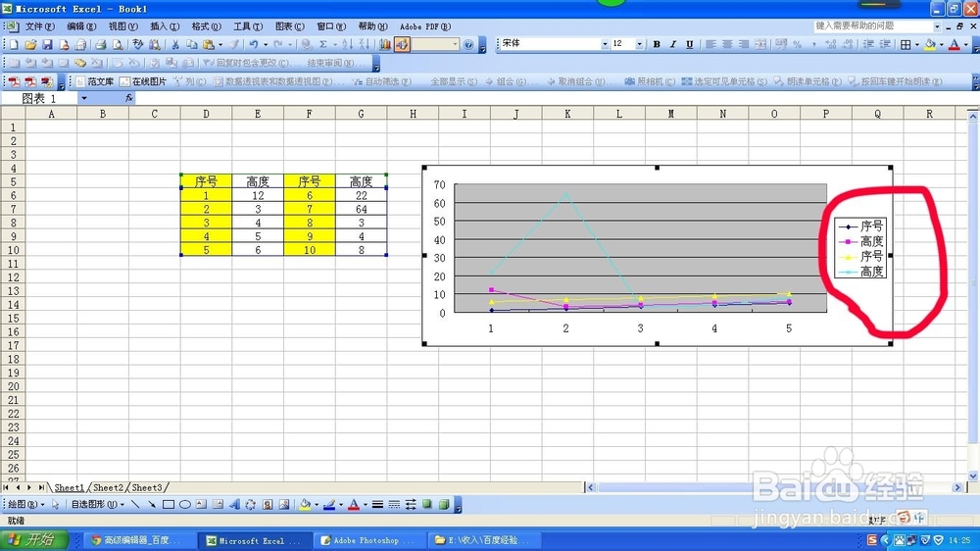Merge and center cells
The width and height of the screenshot is (980, 551).
click(x=760, y=44)
